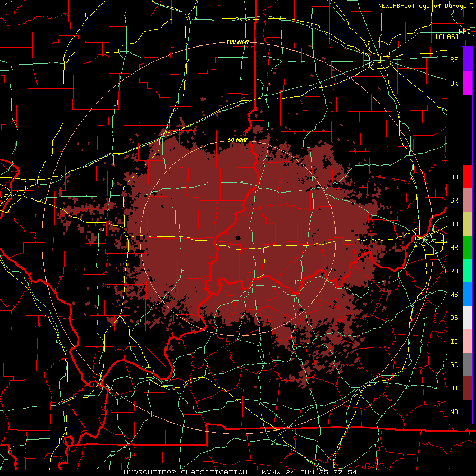This screenshot has width=476, height=476.
Task: Click the '100 NMI' range ring label
Action: pyautogui.click(x=237, y=42)
